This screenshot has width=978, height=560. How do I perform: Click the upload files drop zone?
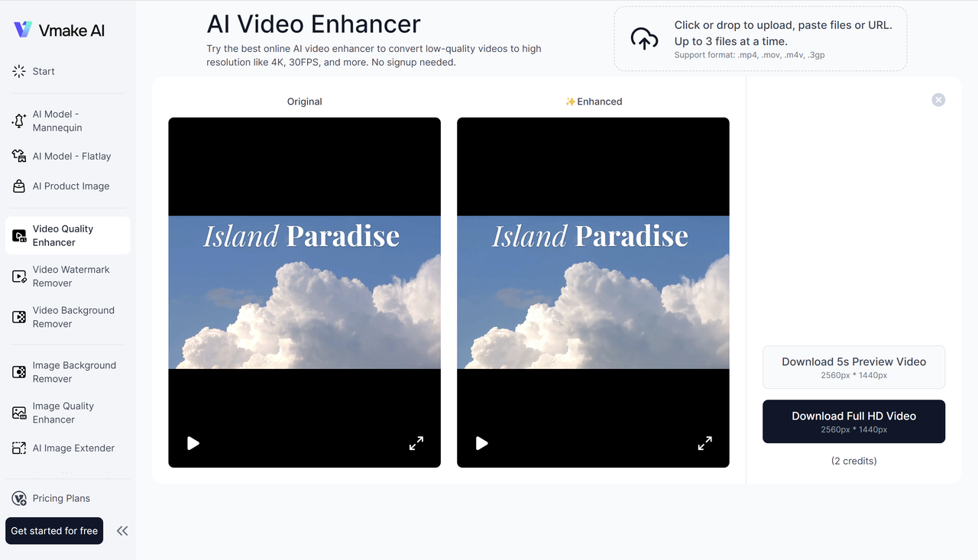pyautogui.click(x=759, y=38)
